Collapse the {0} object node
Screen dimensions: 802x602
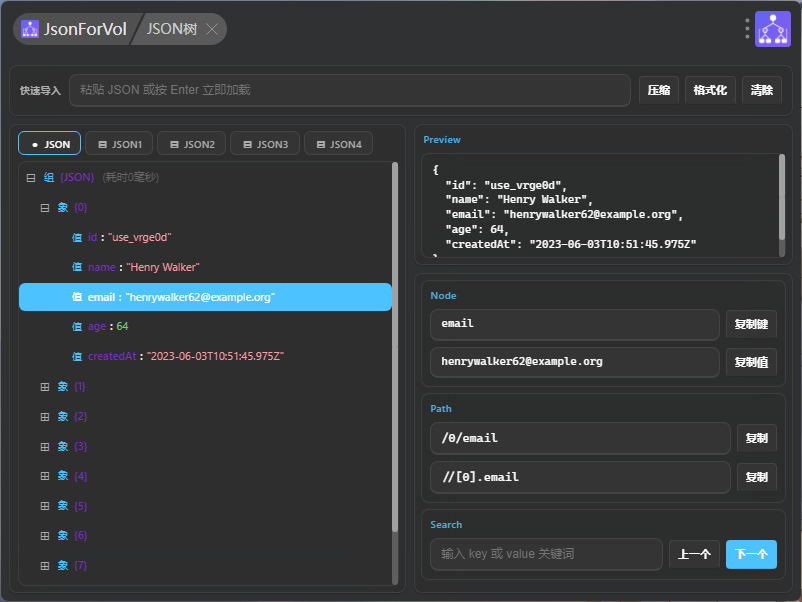click(x=45, y=208)
